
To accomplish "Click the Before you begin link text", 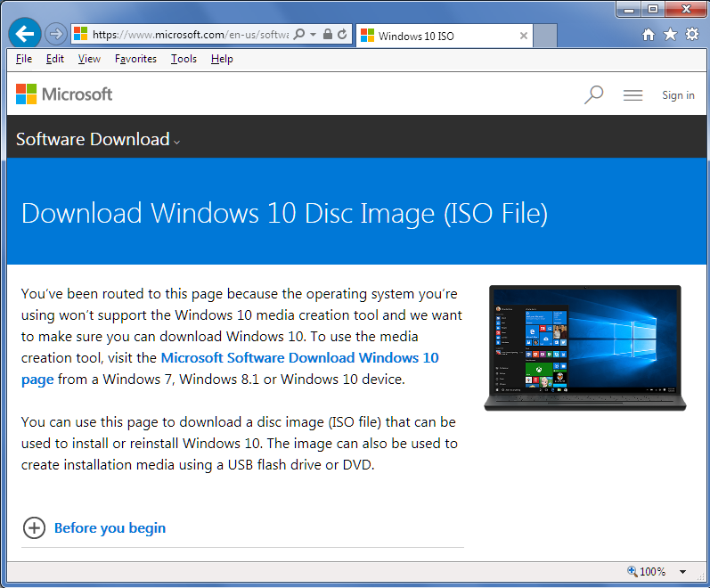I will coord(110,528).
